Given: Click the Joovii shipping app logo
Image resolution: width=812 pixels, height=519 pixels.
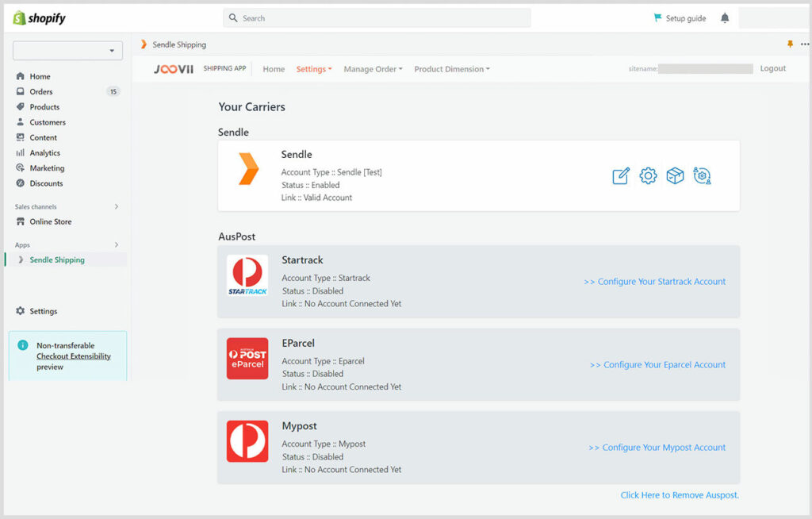Looking at the screenshot, I should tap(174, 69).
